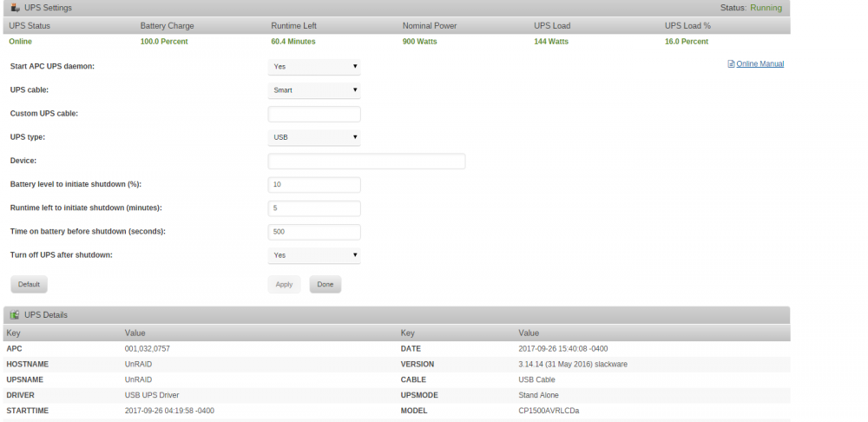Click the Running status text

point(766,8)
